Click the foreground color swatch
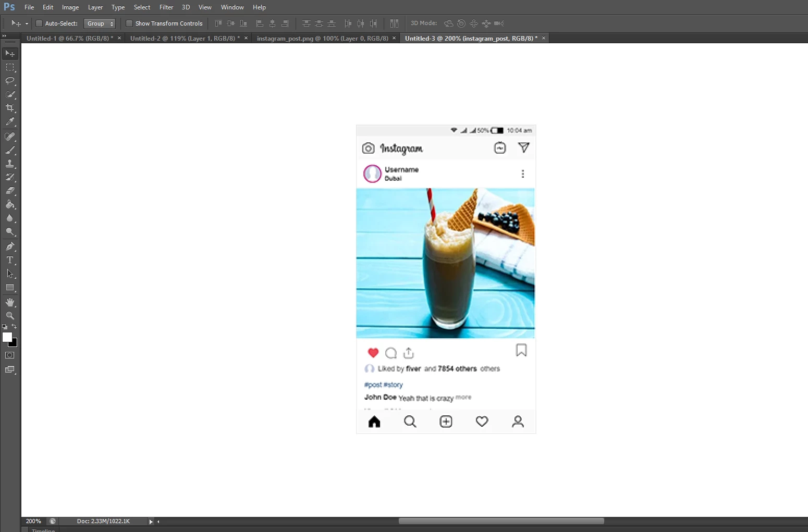Image resolution: width=808 pixels, height=532 pixels. tap(7, 337)
